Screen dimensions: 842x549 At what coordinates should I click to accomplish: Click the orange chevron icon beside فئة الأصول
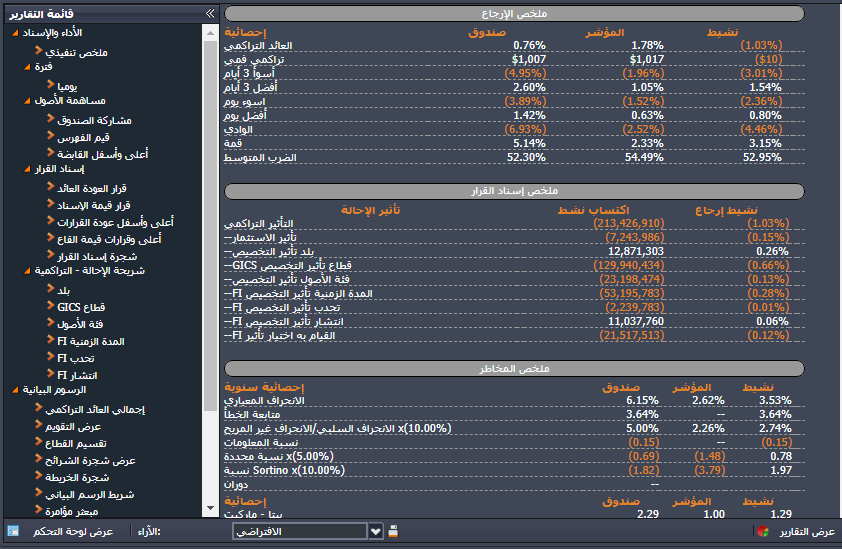50,323
